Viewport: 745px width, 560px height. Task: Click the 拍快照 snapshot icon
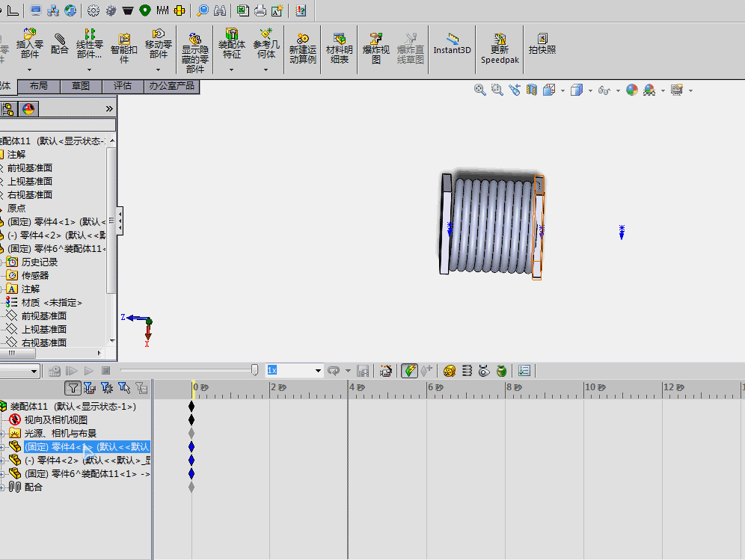click(x=542, y=43)
